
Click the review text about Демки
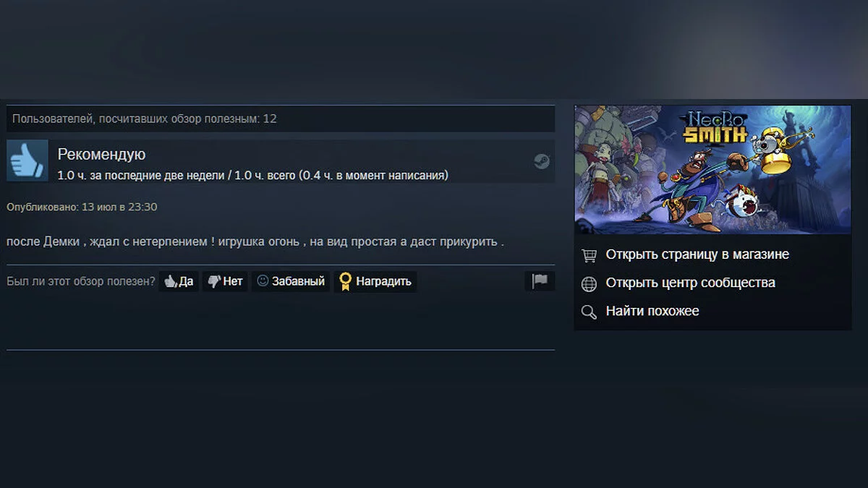click(255, 241)
